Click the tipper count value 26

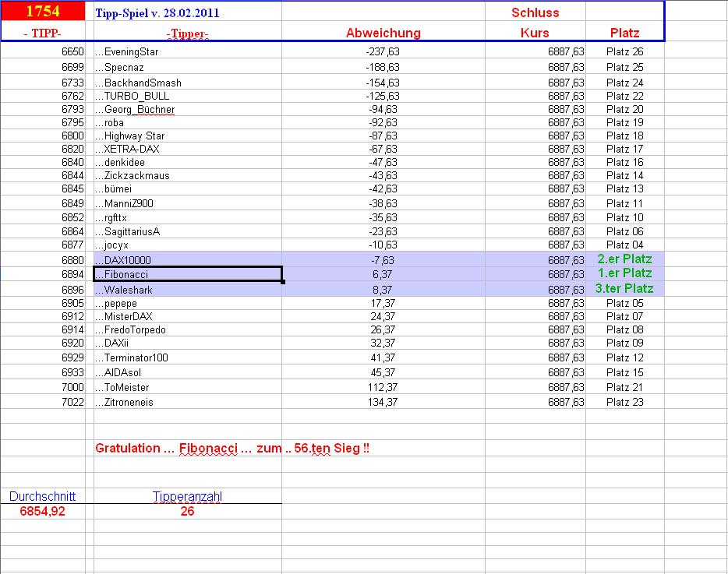tap(188, 512)
